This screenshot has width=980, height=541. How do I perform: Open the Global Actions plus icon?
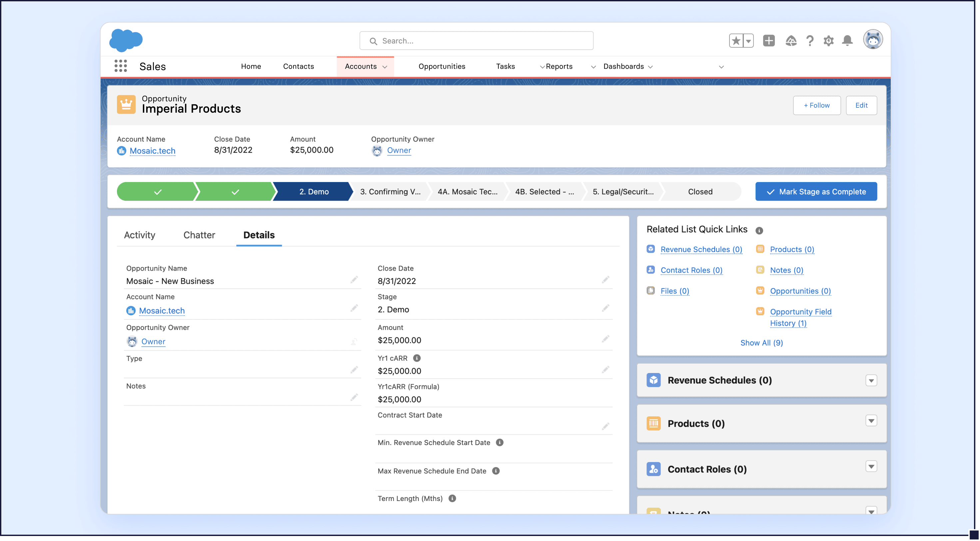[768, 41]
